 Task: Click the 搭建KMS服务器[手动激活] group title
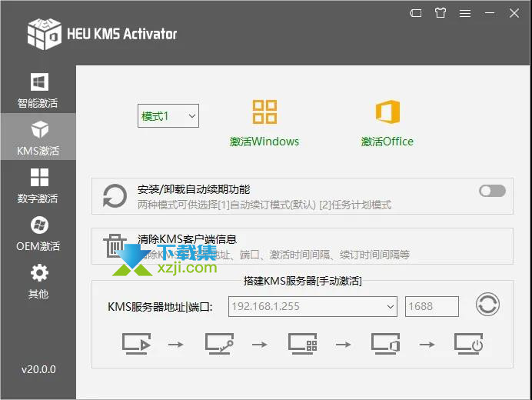(302, 281)
